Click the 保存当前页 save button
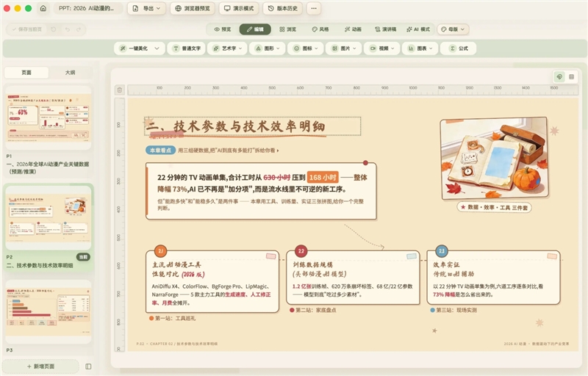Viewport: 588px width, 376px height. pyautogui.click(x=26, y=29)
